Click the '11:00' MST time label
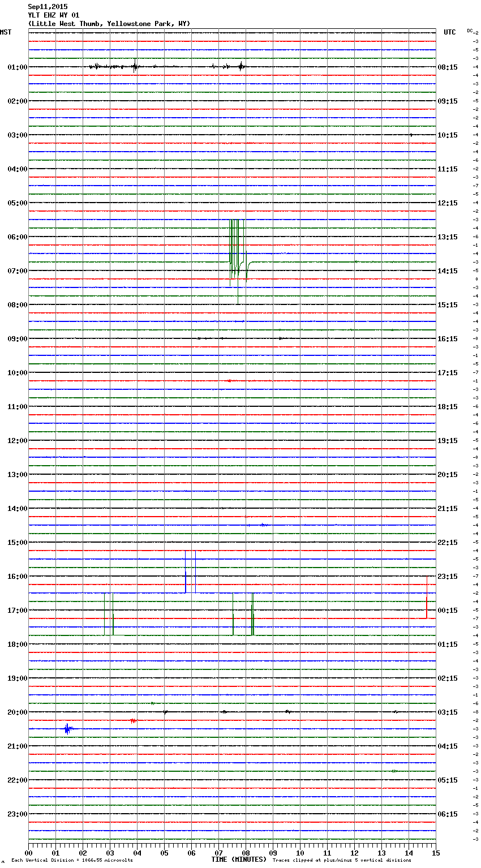This screenshot has height=868, width=481. [18, 407]
